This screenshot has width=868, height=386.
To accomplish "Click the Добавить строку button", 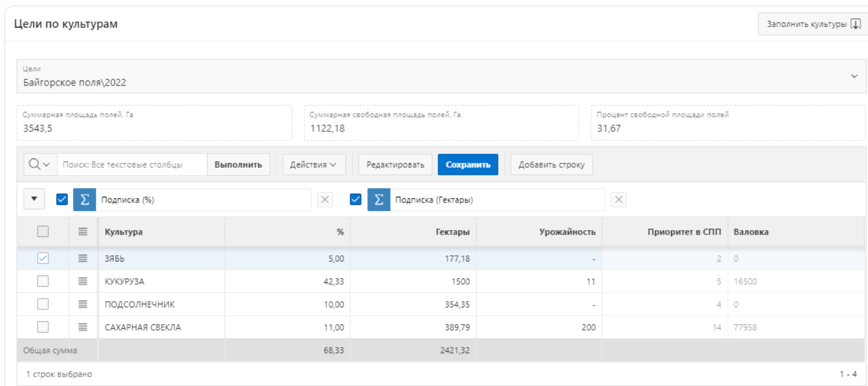I will (x=551, y=165).
